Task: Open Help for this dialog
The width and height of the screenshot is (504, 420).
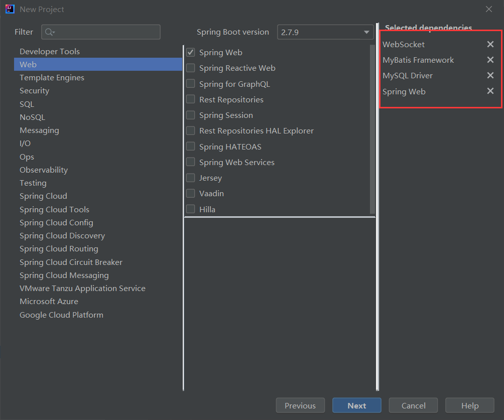Action: point(470,405)
